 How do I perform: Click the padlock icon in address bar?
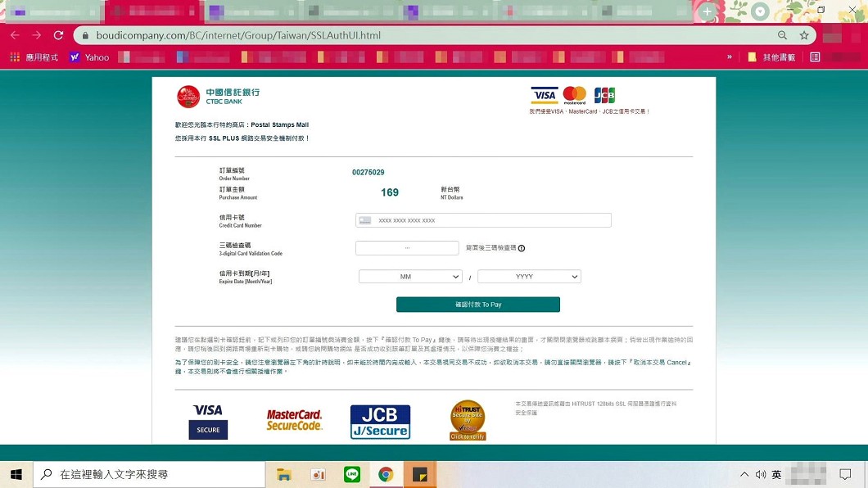(x=85, y=35)
